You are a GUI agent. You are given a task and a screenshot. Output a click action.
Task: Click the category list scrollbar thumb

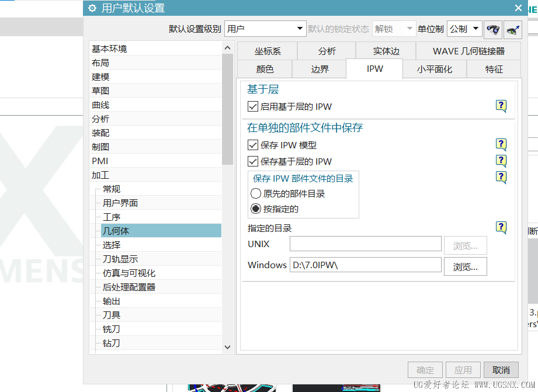tap(227, 109)
